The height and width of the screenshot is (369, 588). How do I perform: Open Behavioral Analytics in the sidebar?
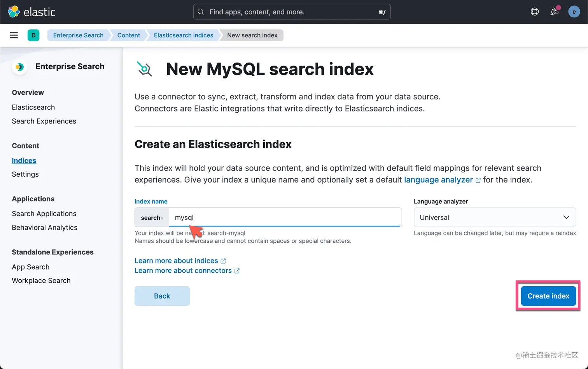pos(45,228)
